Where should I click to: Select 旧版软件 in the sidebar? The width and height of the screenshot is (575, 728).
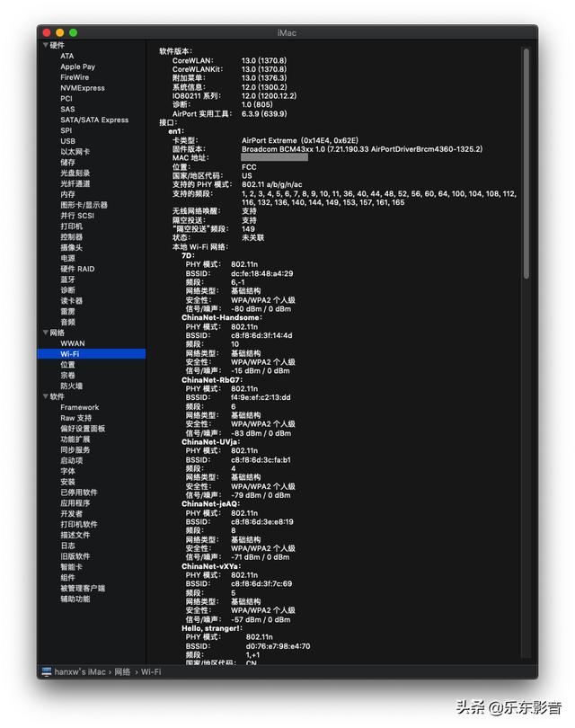click(75, 556)
